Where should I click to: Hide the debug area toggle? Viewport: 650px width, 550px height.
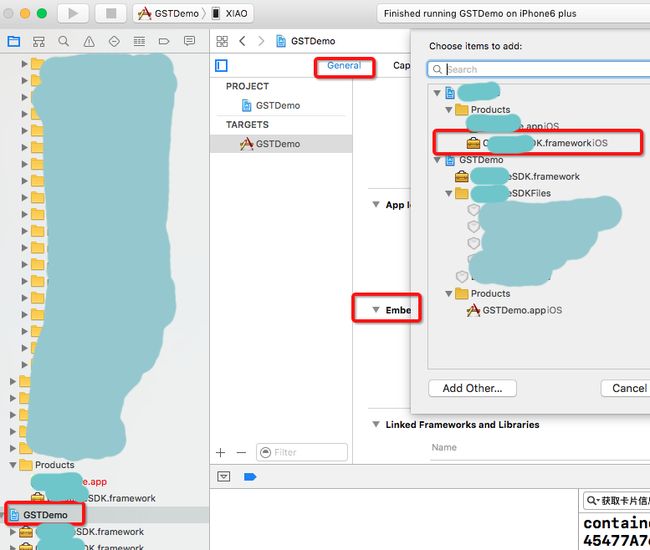click(224, 477)
